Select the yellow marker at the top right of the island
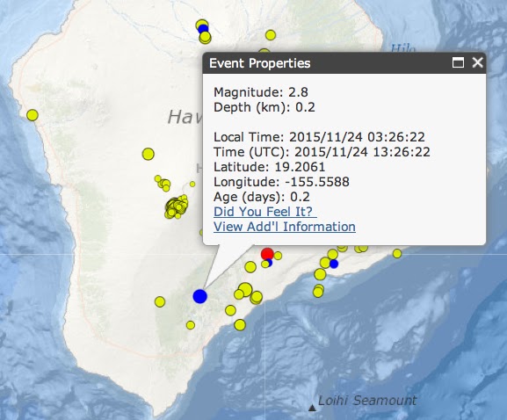The width and height of the screenshot is (507, 420). click(x=271, y=35)
